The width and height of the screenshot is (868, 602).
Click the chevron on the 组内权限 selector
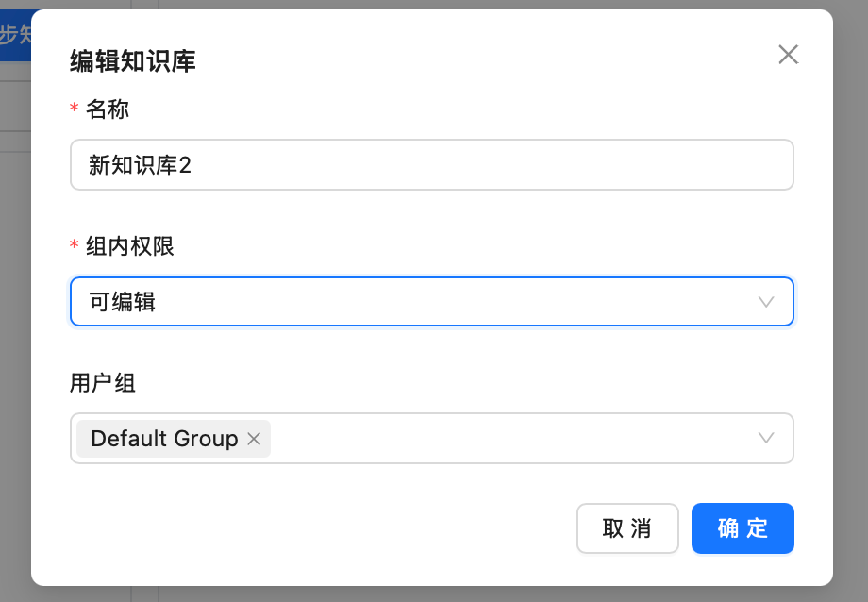point(766,302)
